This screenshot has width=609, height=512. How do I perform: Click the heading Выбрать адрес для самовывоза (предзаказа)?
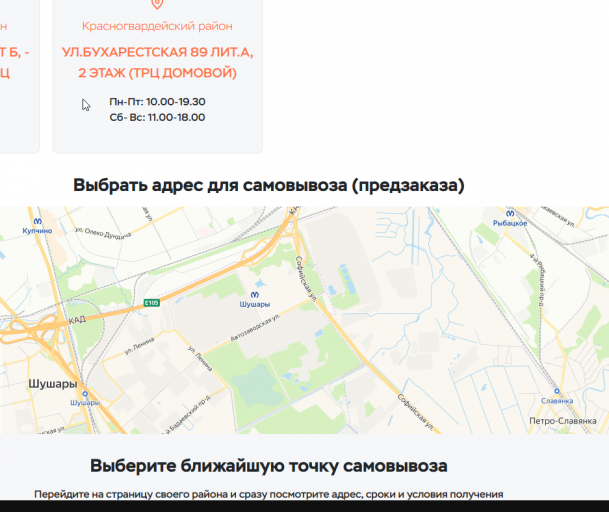269,185
